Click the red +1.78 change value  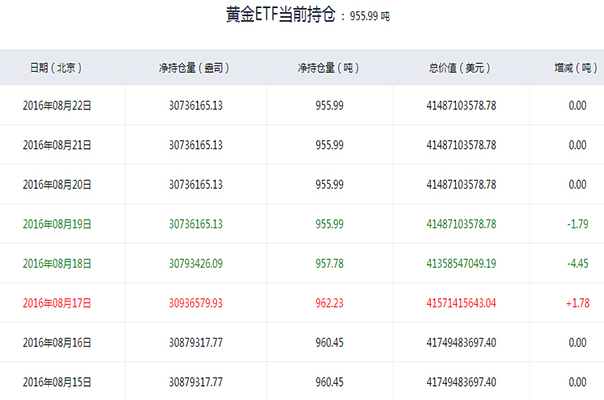click(578, 303)
